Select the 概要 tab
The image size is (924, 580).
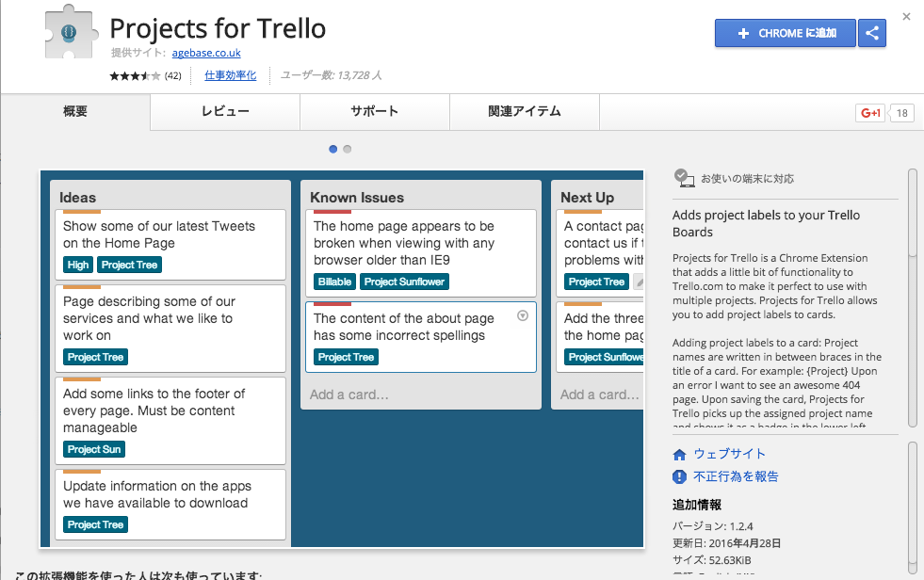tap(75, 111)
